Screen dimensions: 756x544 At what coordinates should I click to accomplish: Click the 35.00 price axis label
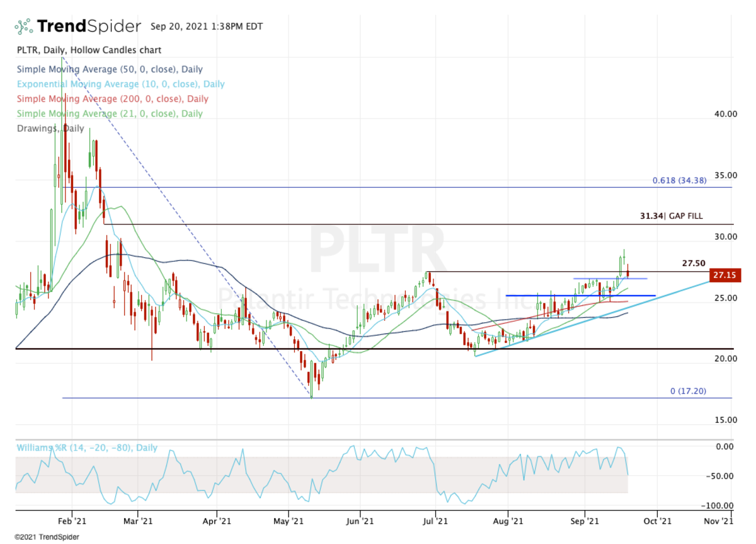726,175
